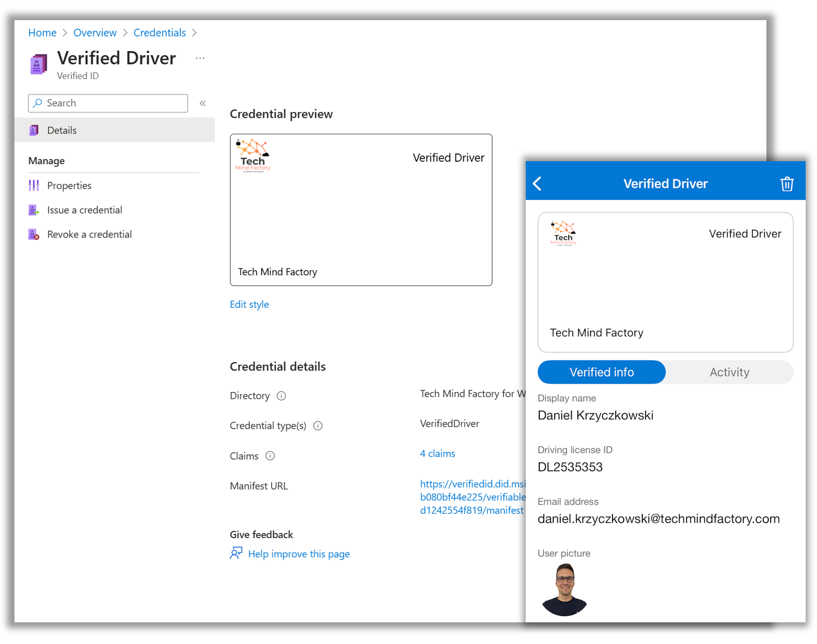Image resolution: width=817 pixels, height=644 pixels.
Task: Click the trash delete icon in header
Action: (786, 184)
